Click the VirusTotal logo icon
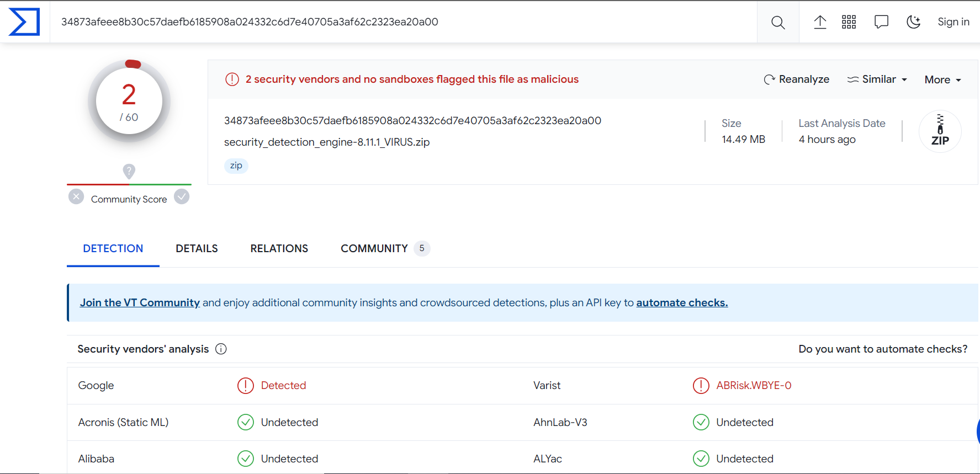Viewport: 980px width, 474px height. (25, 22)
